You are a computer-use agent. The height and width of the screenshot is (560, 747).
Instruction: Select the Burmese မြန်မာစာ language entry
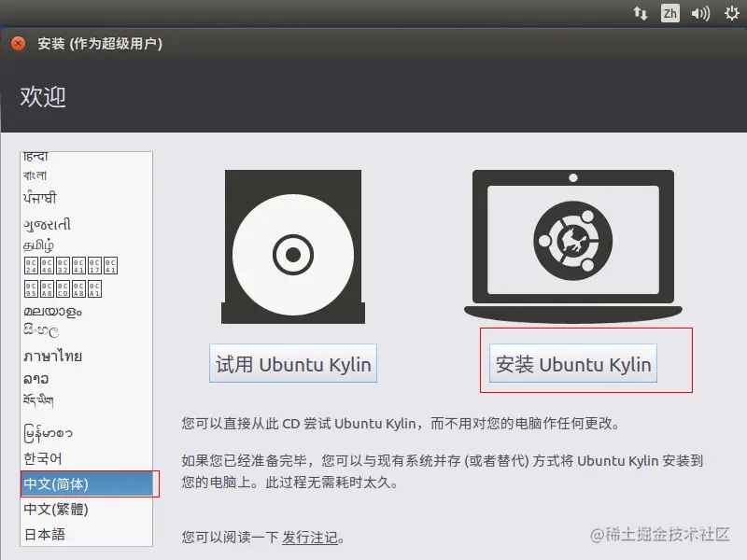pos(87,432)
